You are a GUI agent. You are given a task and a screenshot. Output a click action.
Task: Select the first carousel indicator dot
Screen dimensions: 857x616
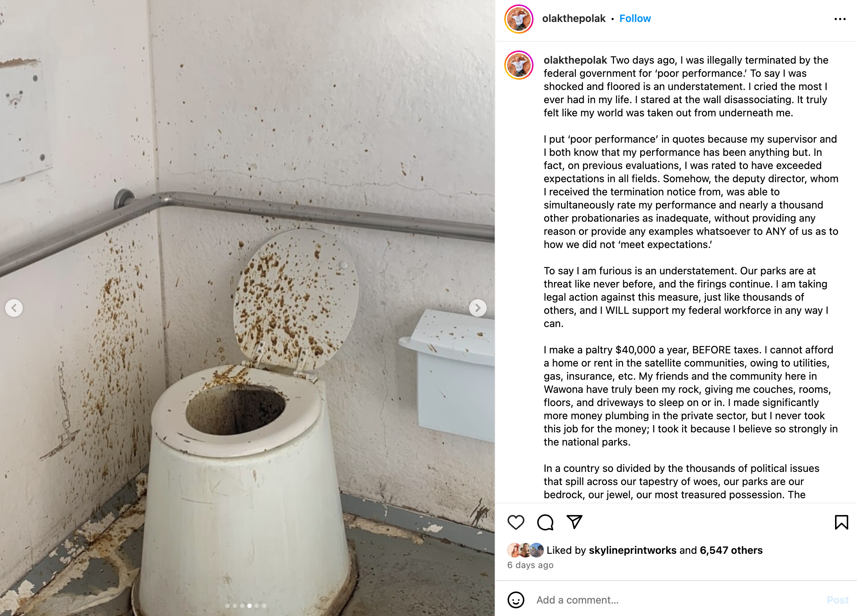(228, 605)
